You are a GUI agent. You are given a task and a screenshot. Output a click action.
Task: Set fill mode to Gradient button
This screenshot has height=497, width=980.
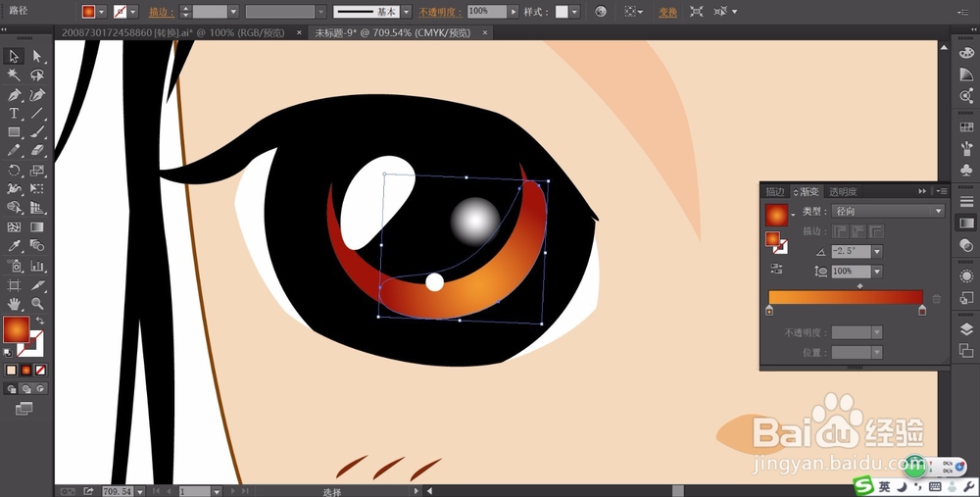(25, 371)
